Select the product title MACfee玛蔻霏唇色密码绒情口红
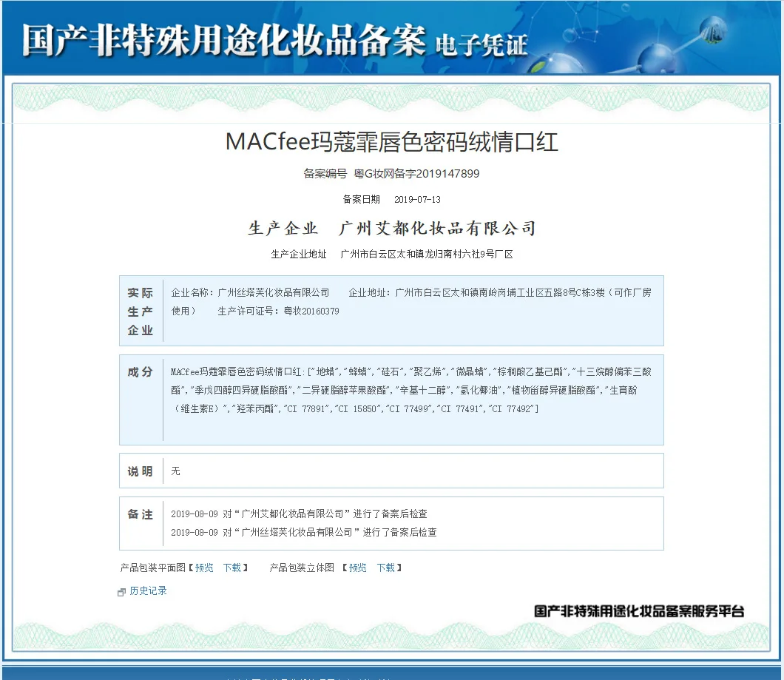The width and height of the screenshot is (784, 680). point(392,141)
